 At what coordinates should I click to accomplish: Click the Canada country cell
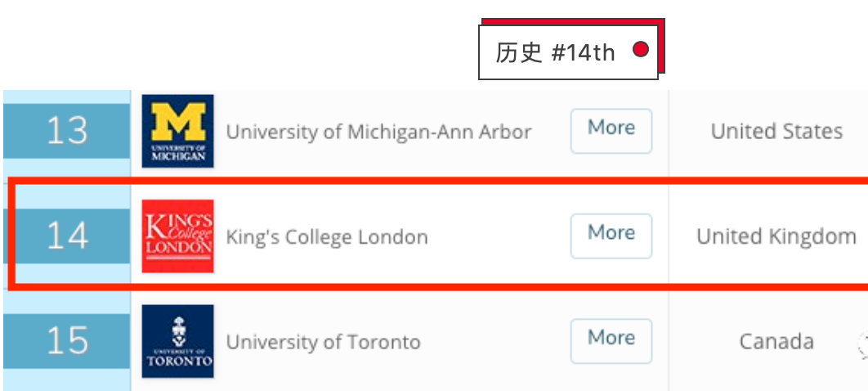tap(776, 341)
